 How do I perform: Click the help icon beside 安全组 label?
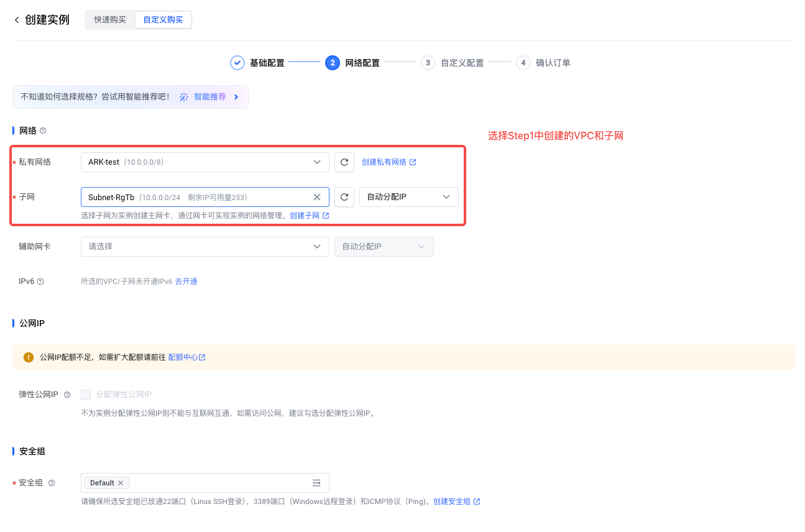(x=52, y=483)
